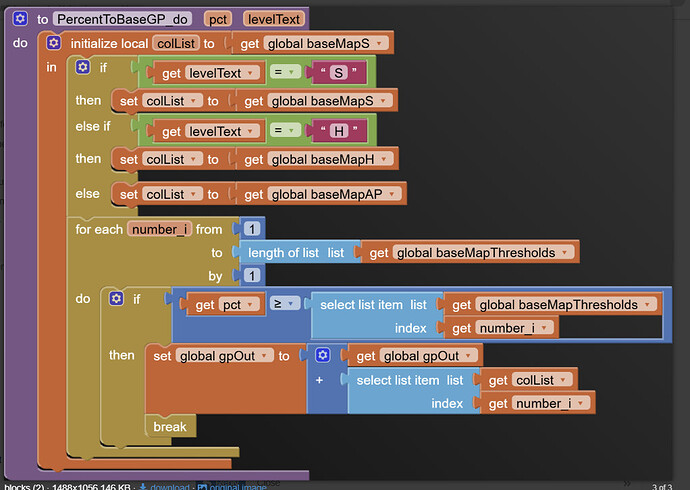Open the procedure block's gear mutator icon
Screen dimensions: 690x490
tap(20, 19)
